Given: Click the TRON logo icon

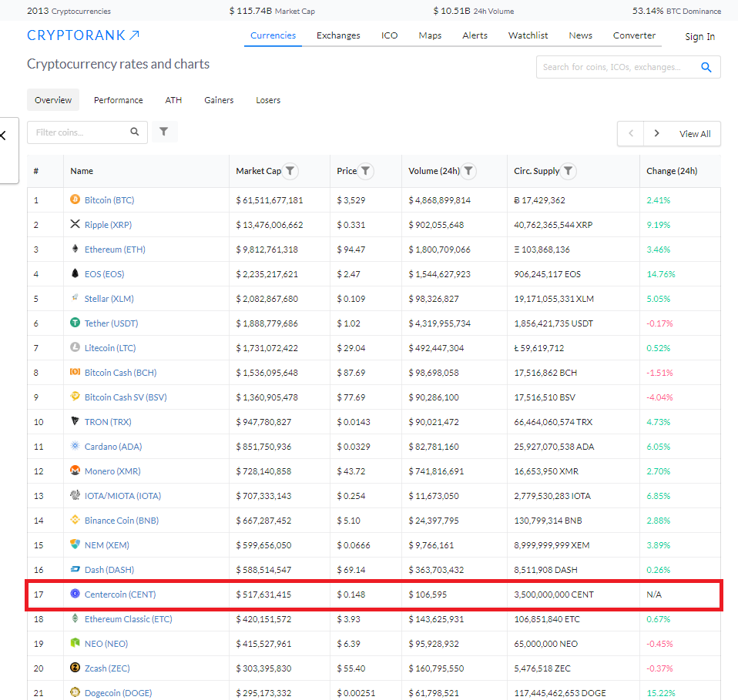Looking at the screenshot, I should point(75,421).
